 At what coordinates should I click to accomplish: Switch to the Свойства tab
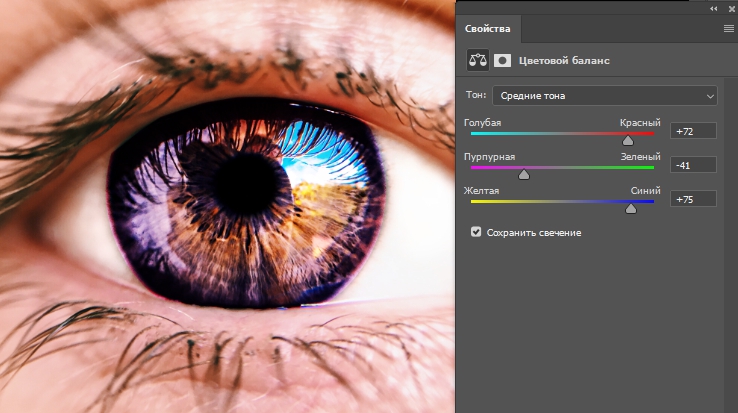click(488, 29)
